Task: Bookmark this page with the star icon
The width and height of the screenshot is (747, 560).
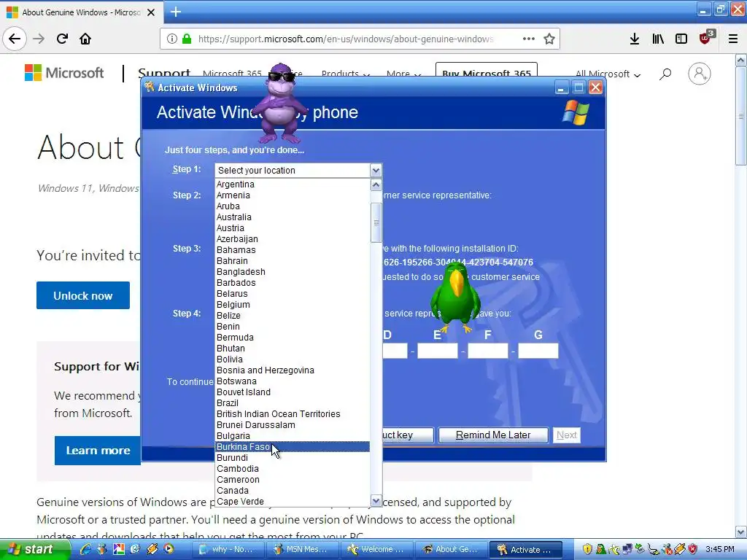Action: [549, 39]
